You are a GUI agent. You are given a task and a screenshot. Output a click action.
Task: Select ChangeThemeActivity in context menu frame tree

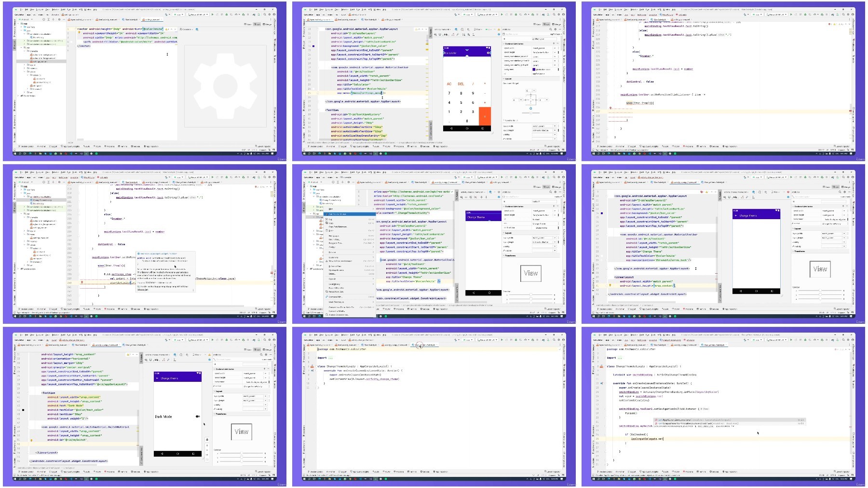(332, 200)
